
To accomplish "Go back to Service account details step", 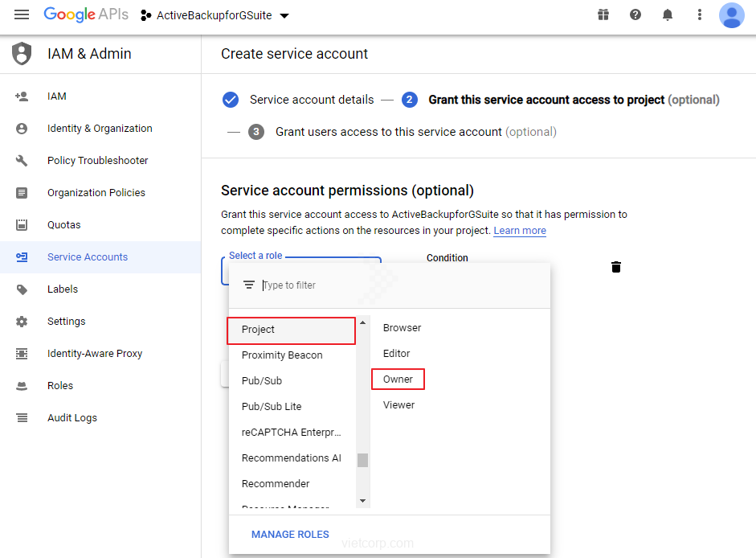I will [x=311, y=100].
